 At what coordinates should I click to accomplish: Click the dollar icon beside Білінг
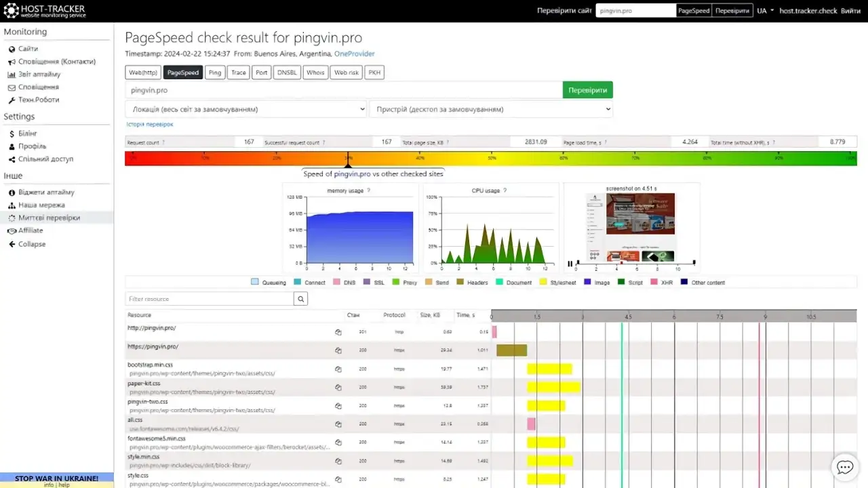[x=12, y=134]
